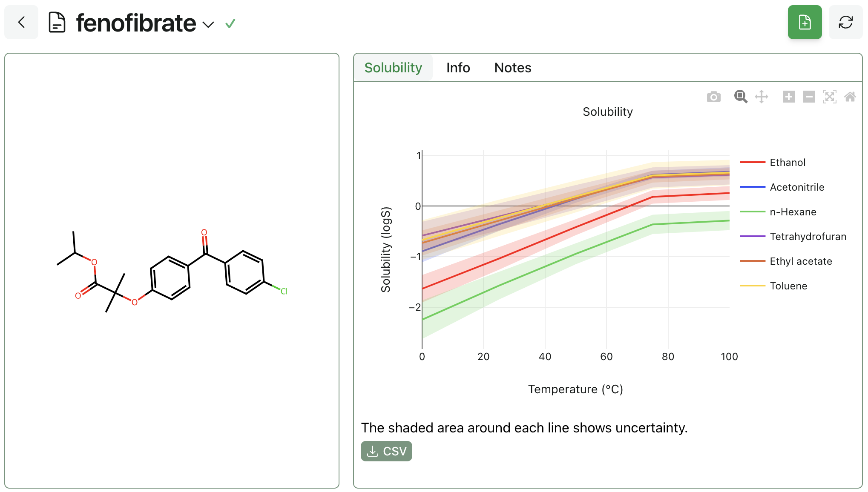Select the Solubility tab
The image size is (868, 492).
(x=394, y=67)
